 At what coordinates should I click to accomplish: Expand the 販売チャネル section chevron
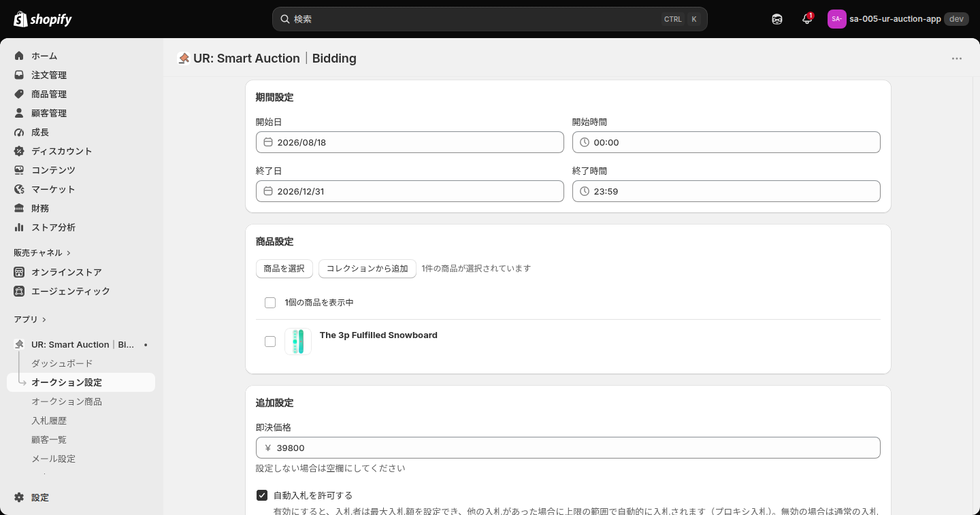[69, 253]
